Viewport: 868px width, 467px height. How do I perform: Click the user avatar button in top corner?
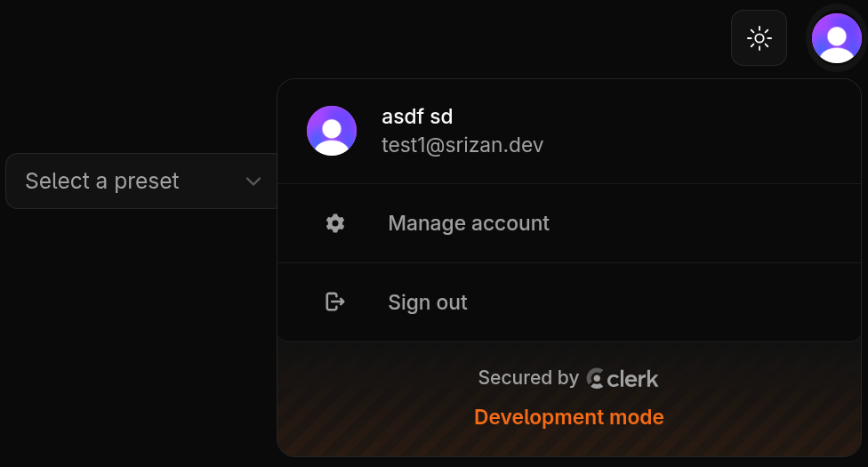pos(837,38)
